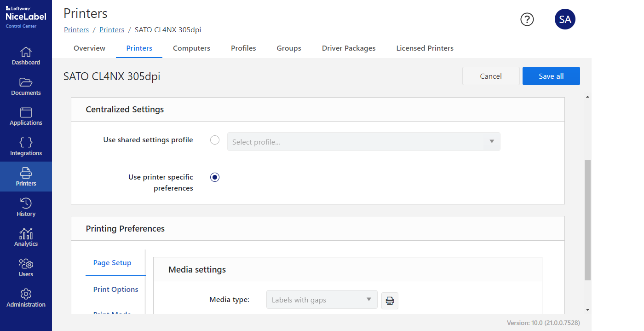Select the Print Options preferences tab
The image size is (644, 331).
click(115, 290)
